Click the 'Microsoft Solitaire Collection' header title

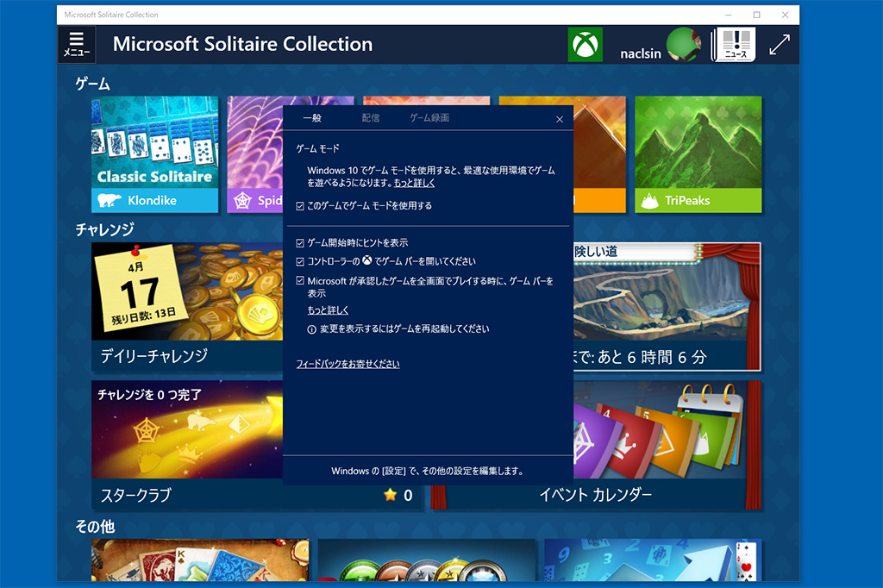pos(242,44)
